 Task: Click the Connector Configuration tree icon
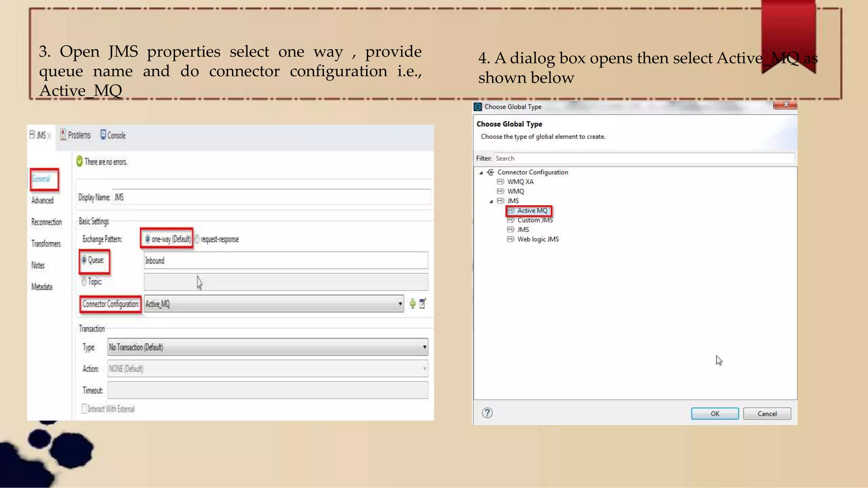point(491,172)
